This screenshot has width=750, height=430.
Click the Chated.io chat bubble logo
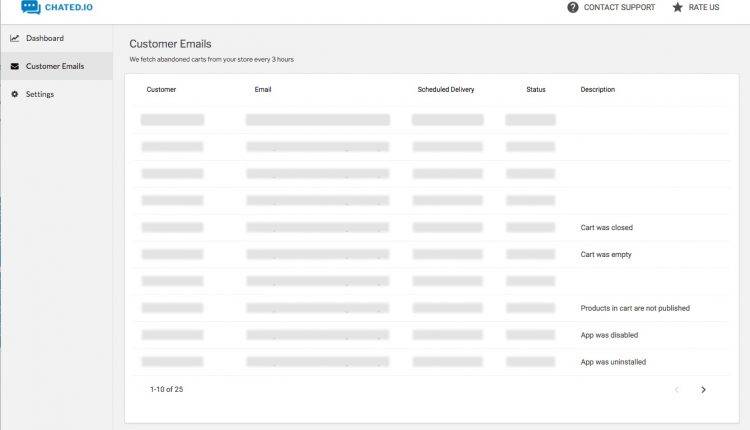[30, 8]
